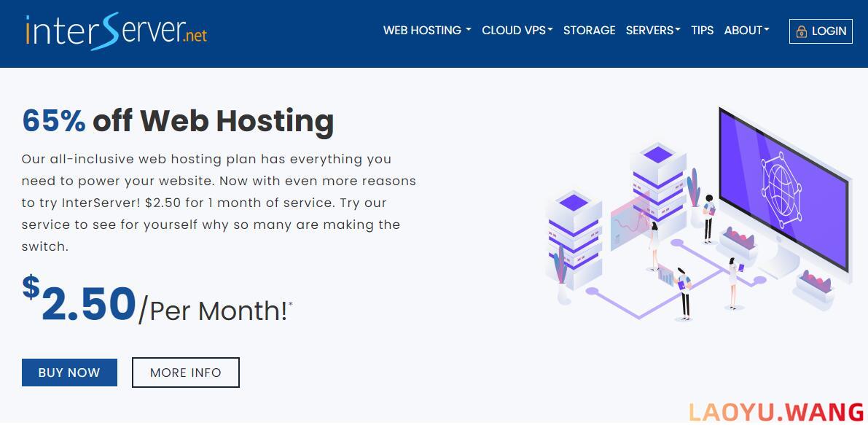
Task: Click the MORE INFO button
Action: coord(185,373)
